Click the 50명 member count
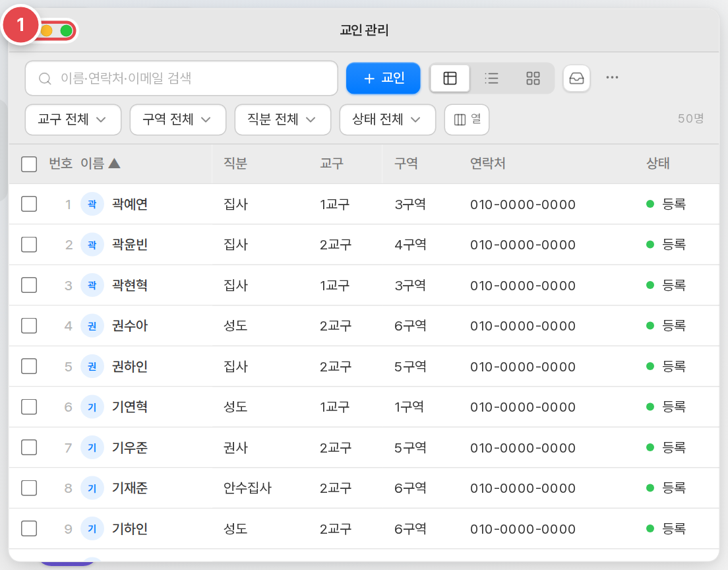This screenshot has height=570, width=728. (x=690, y=119)
